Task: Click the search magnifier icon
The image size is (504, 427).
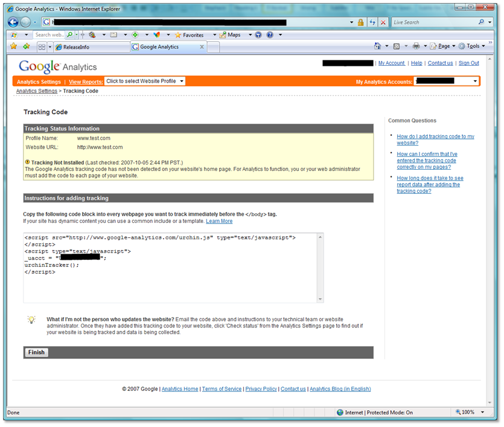Action: (69, 34)
